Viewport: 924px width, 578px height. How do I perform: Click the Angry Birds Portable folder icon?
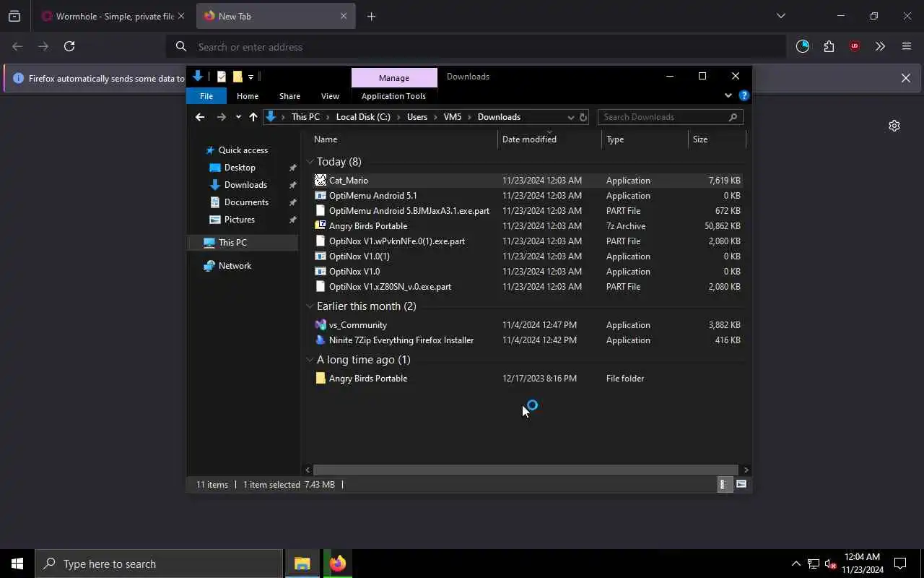click(321, 378)
